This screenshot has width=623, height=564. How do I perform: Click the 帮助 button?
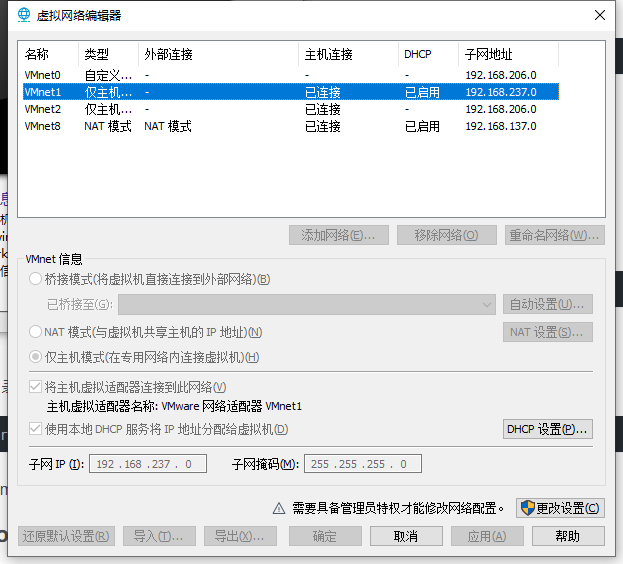568,536
